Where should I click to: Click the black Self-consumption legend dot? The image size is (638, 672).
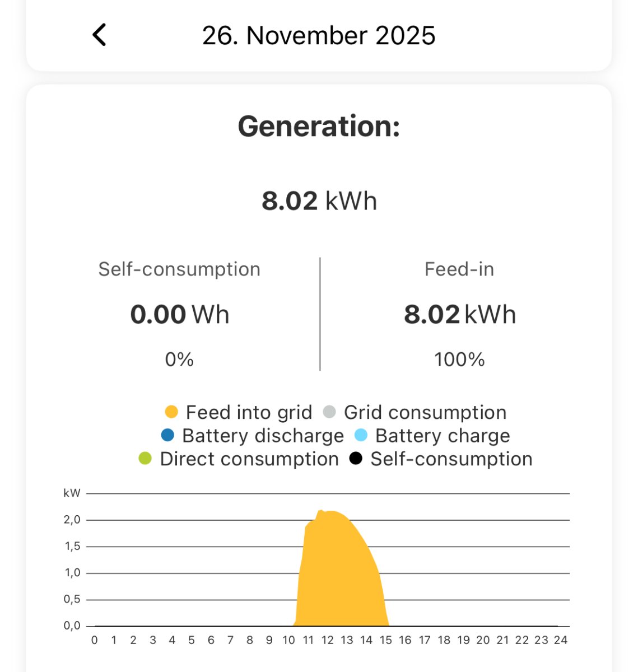pos(356,459)
